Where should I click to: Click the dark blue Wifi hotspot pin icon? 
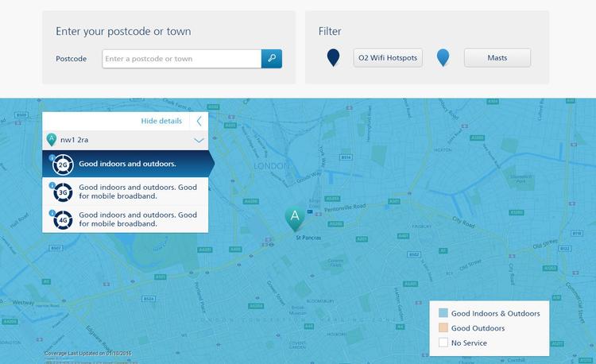334,57
